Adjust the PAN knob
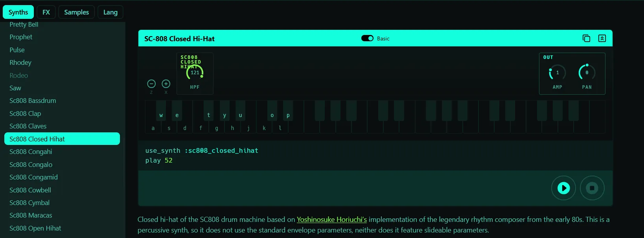644x238 pixels. [587, 73]
